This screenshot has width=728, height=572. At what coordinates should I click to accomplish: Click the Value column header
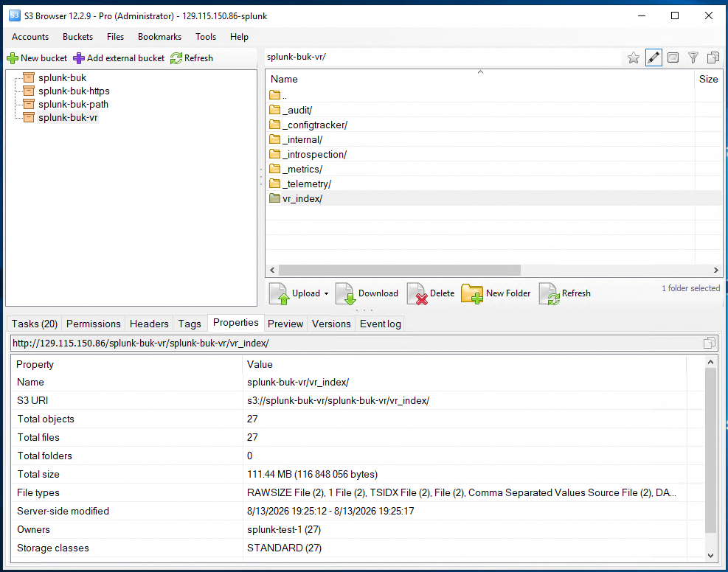point(464,364)
